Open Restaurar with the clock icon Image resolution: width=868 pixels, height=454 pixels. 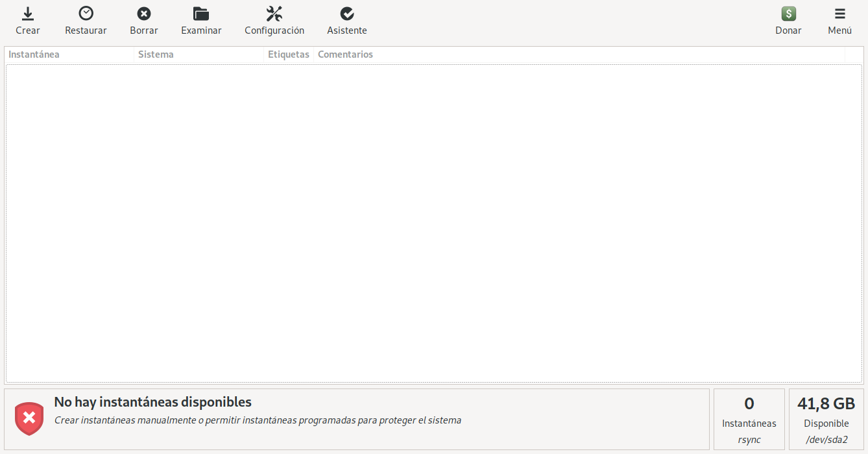(86, 14)
